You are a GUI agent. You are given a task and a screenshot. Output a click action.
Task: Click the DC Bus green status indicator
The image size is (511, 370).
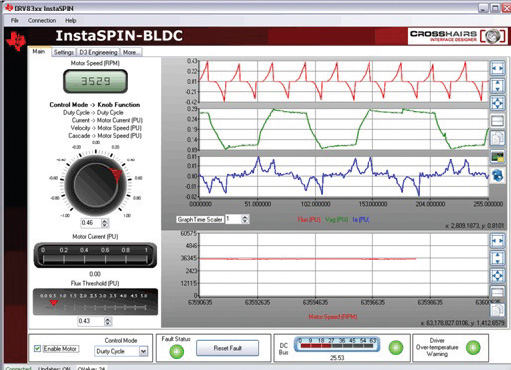pos(396,347)
